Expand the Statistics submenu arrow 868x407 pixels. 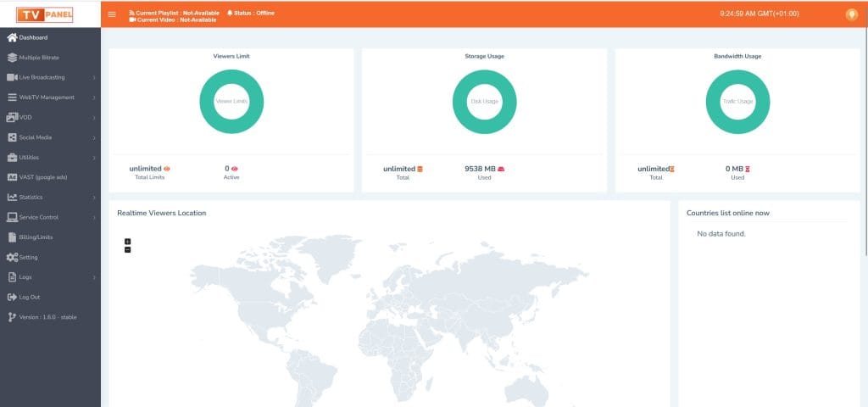click(x=94, y=198)
